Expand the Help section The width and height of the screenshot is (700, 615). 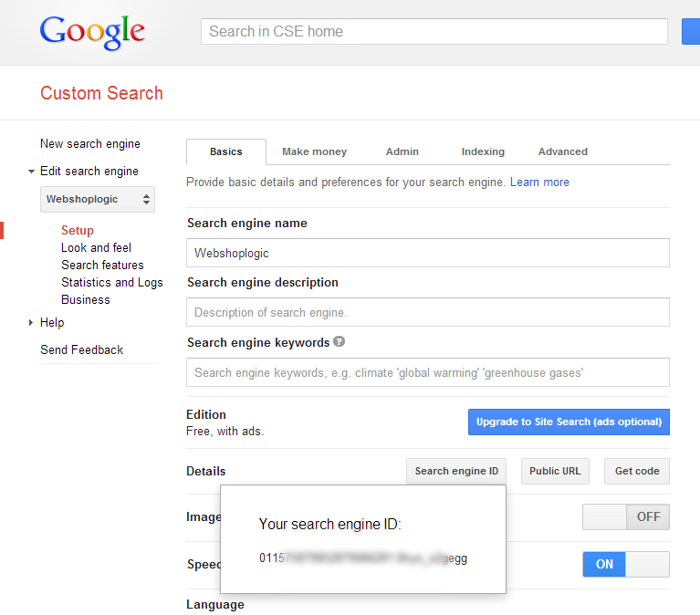(31, 322)
